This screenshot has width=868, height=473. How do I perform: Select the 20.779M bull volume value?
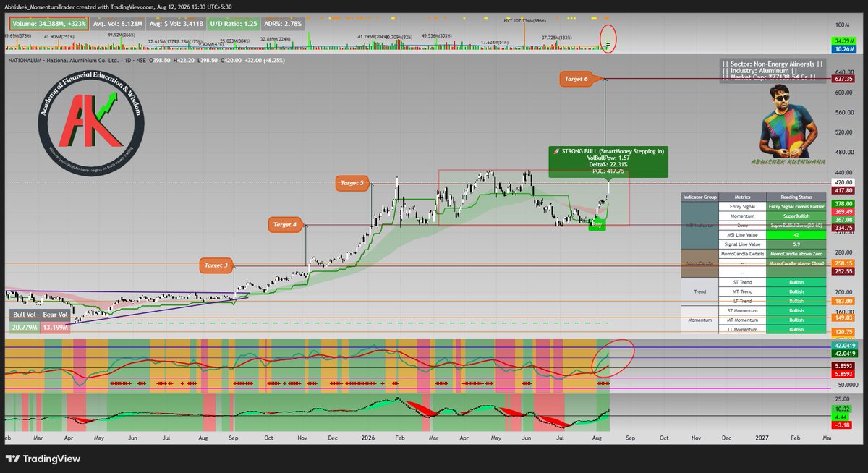point(24,328)
